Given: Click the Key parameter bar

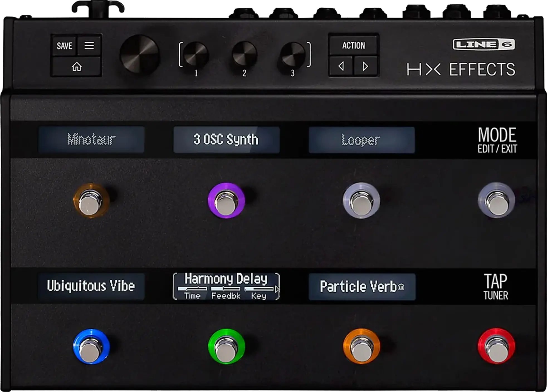Looking at the screenshot, I should pos(259,289).
